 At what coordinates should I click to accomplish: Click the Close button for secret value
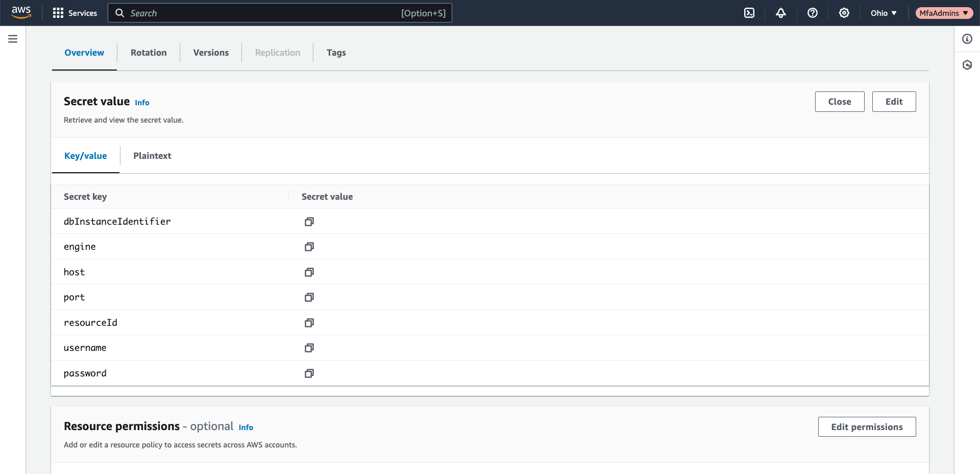tap(840, 102)
